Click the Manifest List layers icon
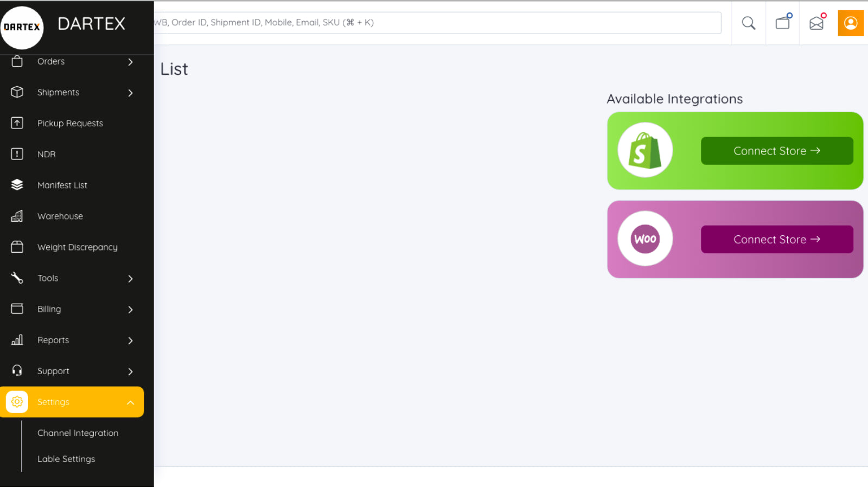 17,185
